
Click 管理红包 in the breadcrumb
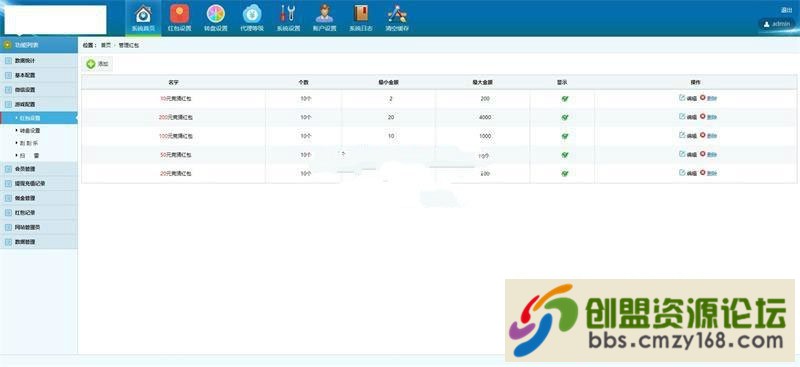tap(129, 45)
